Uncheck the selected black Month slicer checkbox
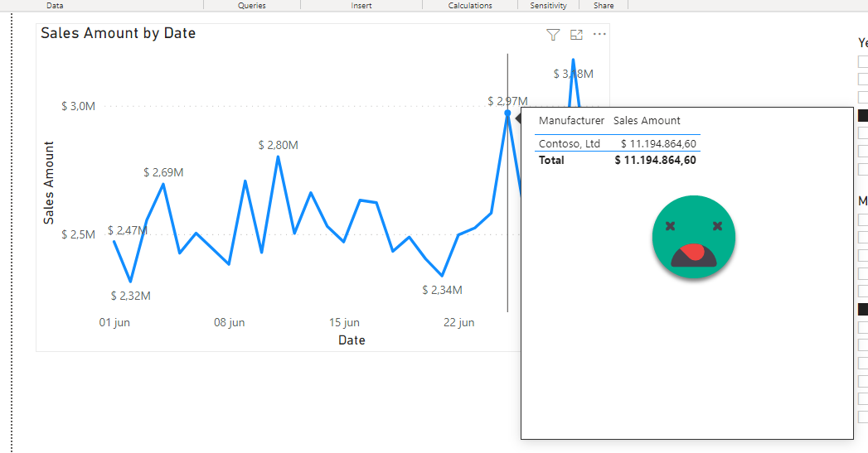868x453 pixels. pyautogui.click(x=863, y=310)
